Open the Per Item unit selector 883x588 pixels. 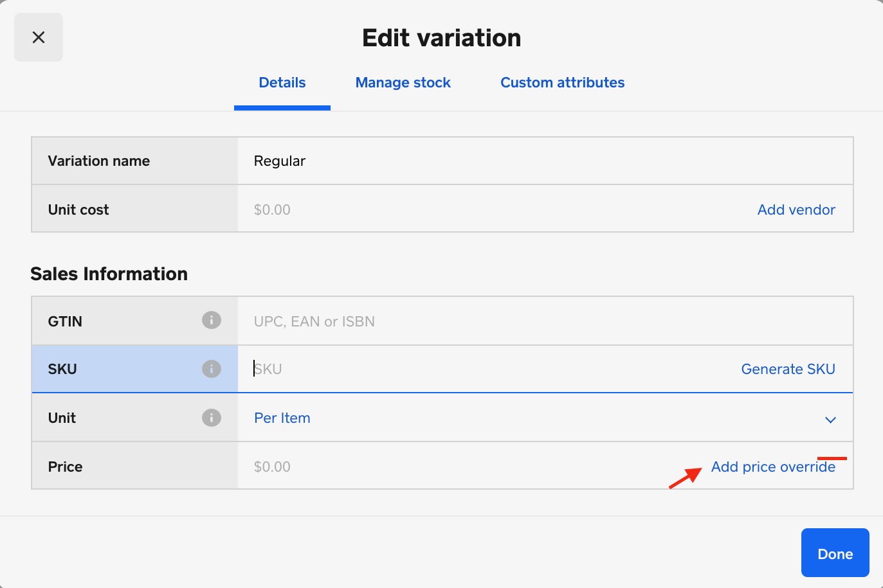coord(282,418)
